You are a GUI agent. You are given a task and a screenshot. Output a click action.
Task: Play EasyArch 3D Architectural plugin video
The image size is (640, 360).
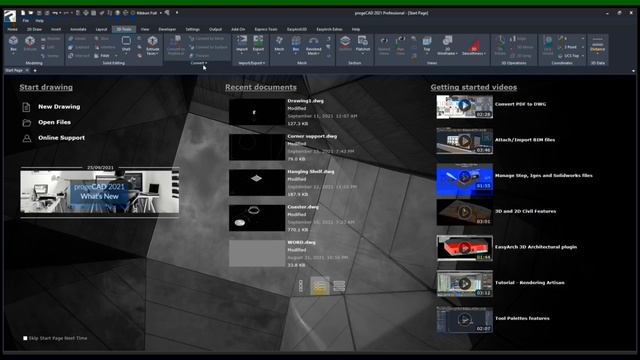click(464, 248)
